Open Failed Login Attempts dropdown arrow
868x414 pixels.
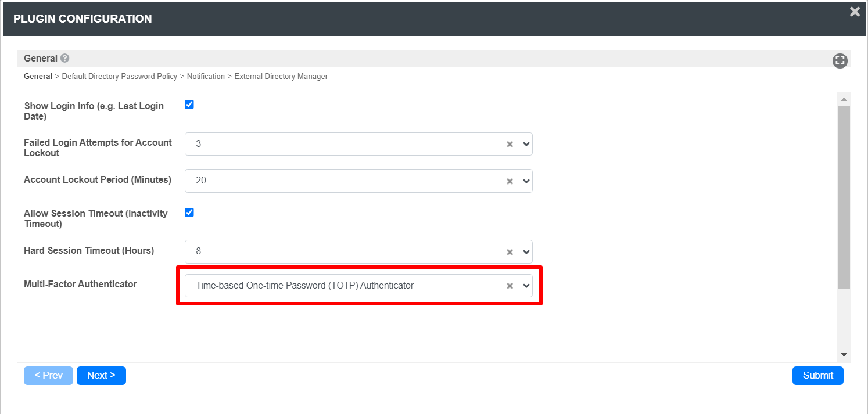click(x=526, y=144)
